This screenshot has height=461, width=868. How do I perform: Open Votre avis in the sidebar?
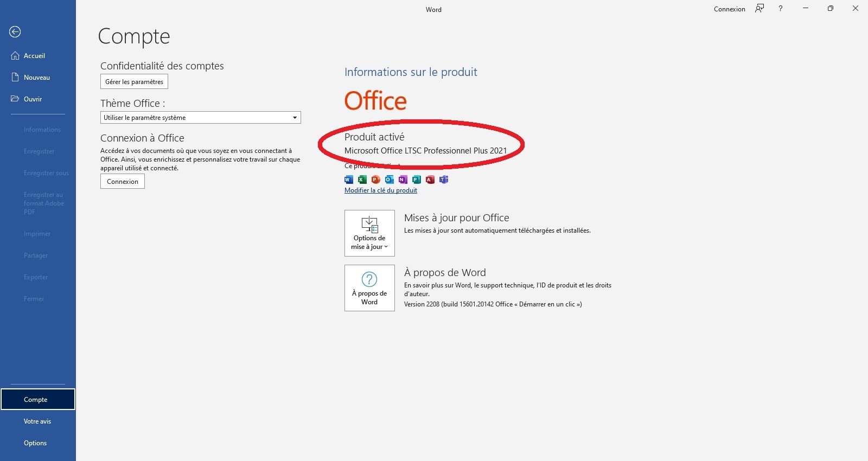(x=38, y=421)
